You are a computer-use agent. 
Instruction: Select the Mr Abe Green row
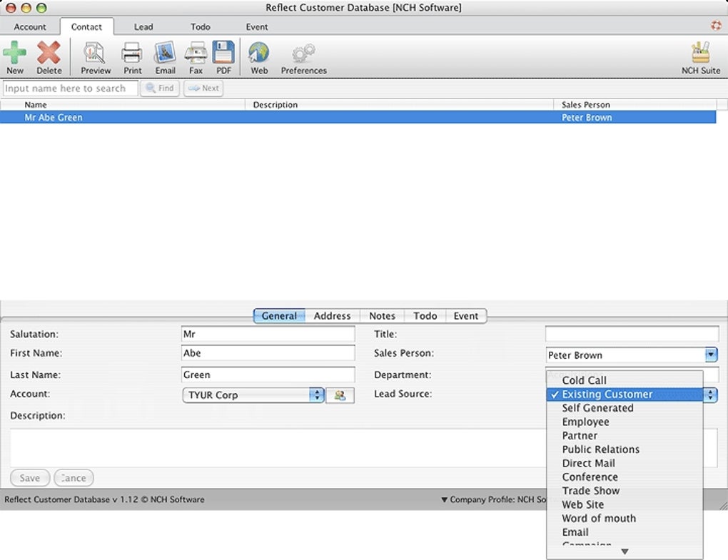pyautogui.click(x=358, y=118)
